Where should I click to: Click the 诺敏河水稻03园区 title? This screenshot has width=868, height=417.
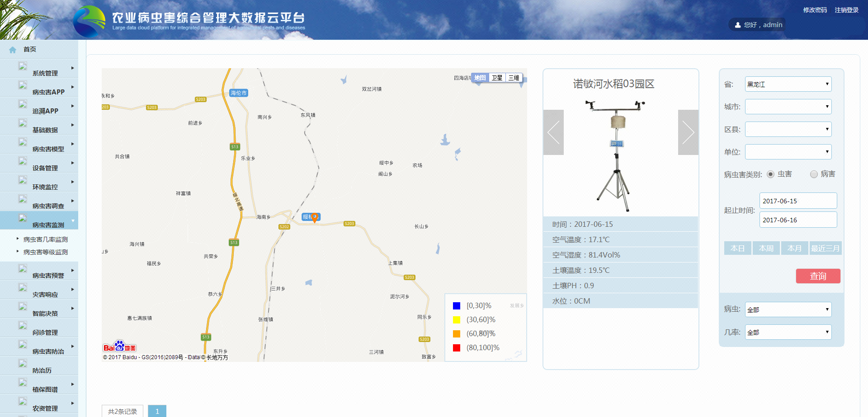614,84
